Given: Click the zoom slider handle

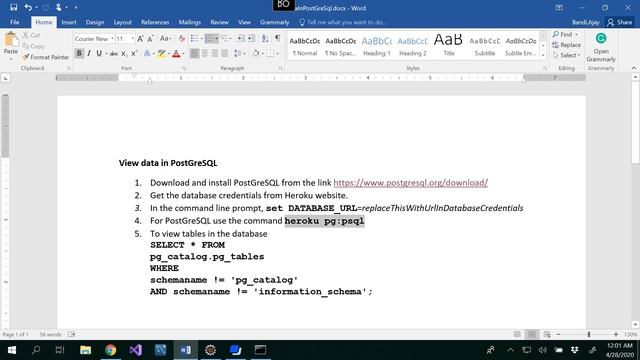Looking at the screenshot, I should click(589, 334).
